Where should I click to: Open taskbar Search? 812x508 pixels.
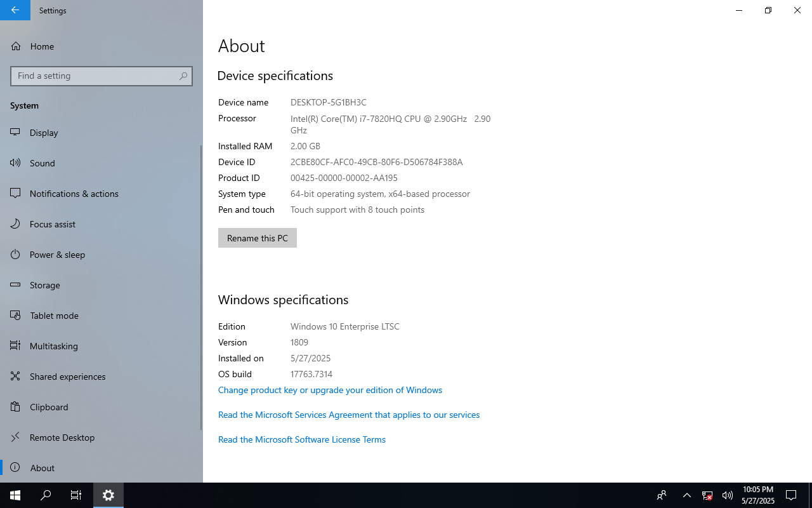[46, 495]
